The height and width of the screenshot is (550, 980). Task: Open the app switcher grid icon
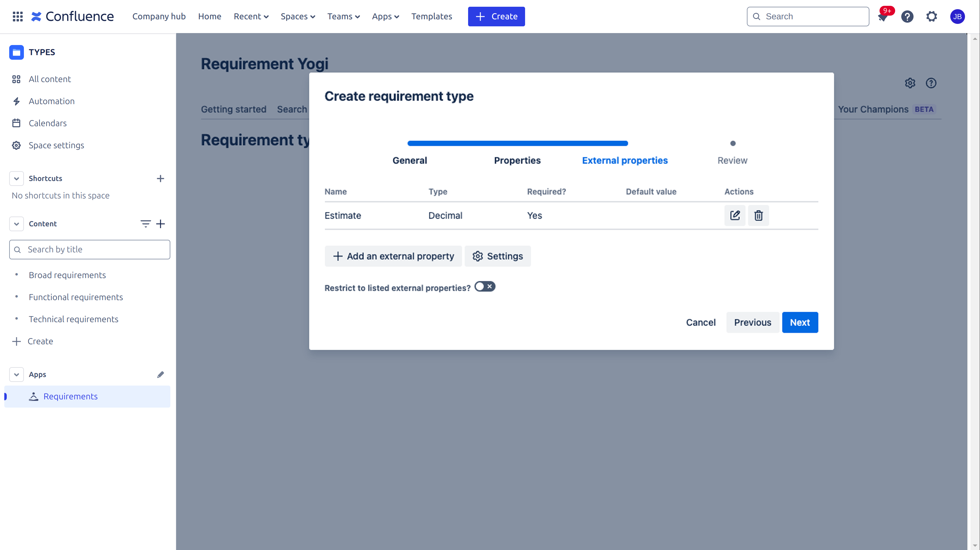pos(17,16)
